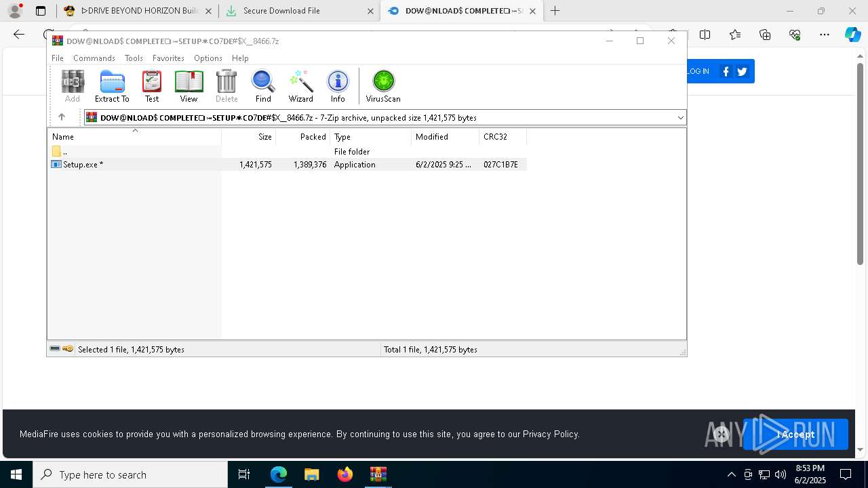The image size is (868, 488).
Task: Run VirusScan on the archive
Action: pos(383,86)
